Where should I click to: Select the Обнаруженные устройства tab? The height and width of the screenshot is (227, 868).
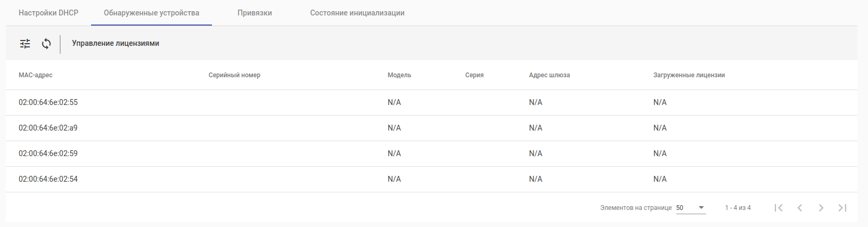[x=151, y=13]
